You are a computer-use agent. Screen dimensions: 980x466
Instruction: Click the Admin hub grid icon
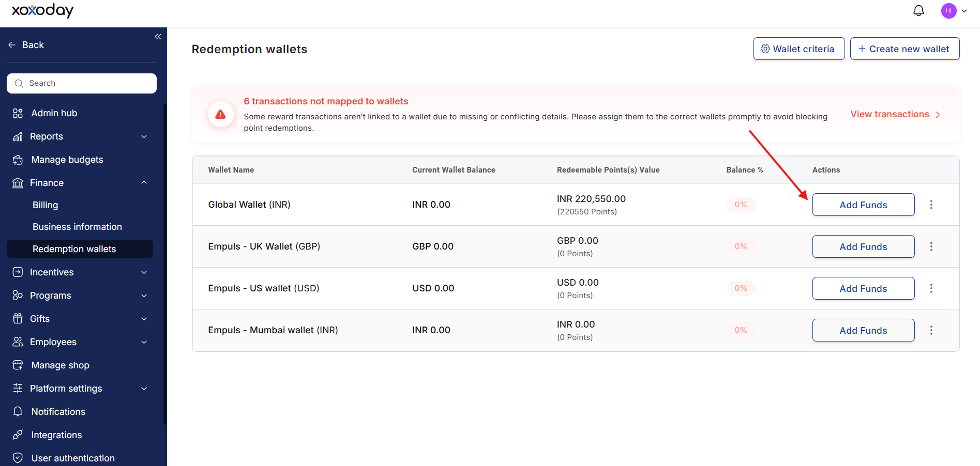coord(18,113)
